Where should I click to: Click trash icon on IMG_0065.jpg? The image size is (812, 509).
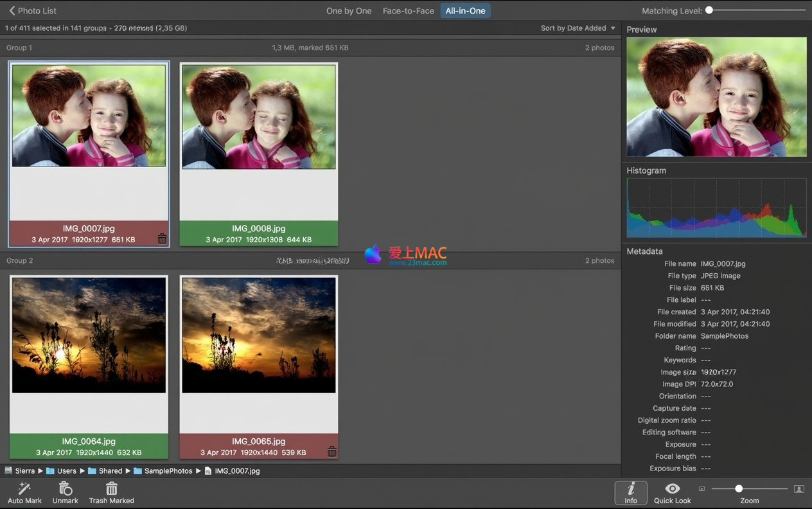click(332, 452)
